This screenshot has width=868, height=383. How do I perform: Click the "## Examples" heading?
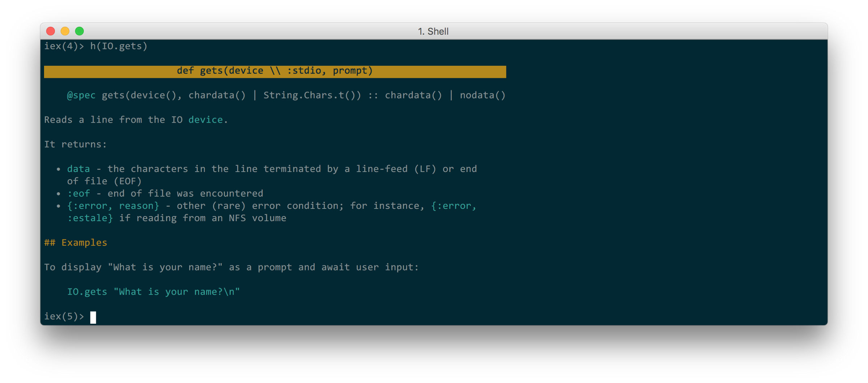point(76,243)
